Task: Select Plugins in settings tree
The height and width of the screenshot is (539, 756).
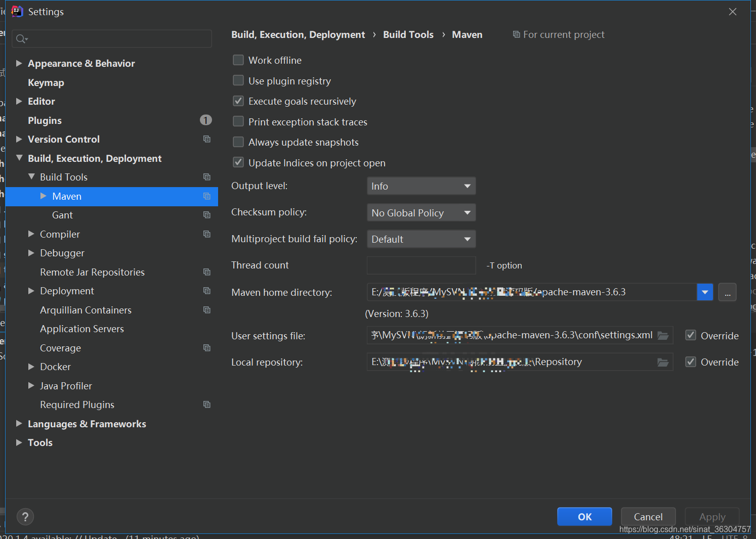Action: (x=45, y=120)
